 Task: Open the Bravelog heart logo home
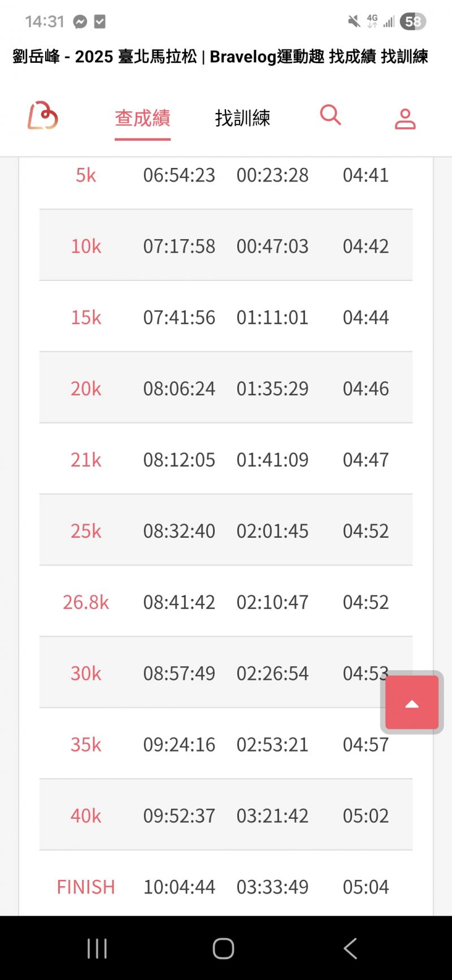[43, 116]
